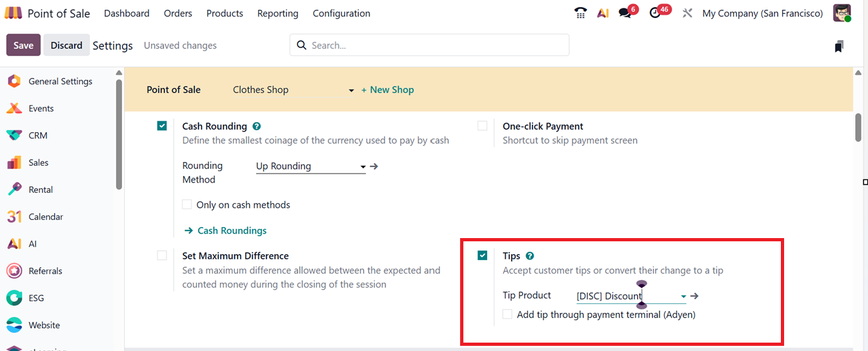This screenshot has height=351, width=868.
Task: Open the user avatar menu
Action: tap(842, 13)
